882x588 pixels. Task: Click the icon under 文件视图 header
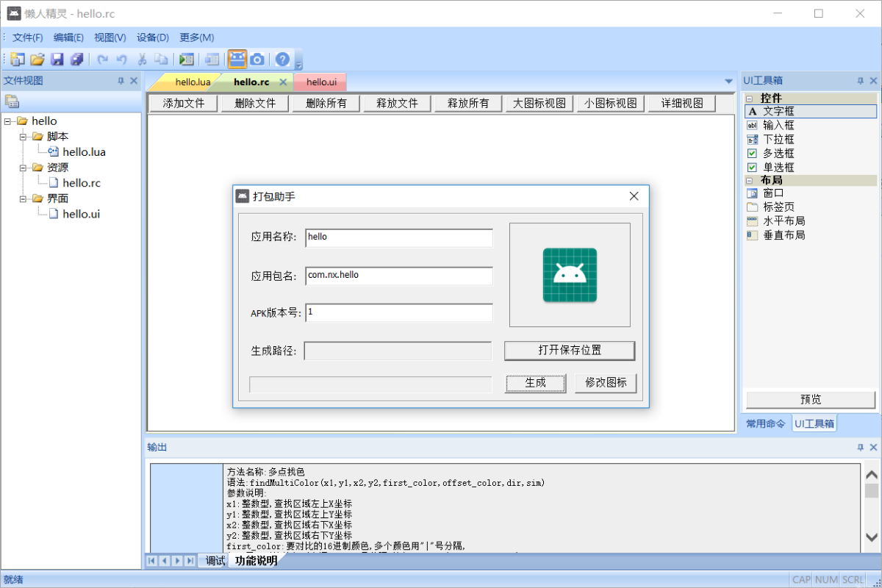pos(12,101)
